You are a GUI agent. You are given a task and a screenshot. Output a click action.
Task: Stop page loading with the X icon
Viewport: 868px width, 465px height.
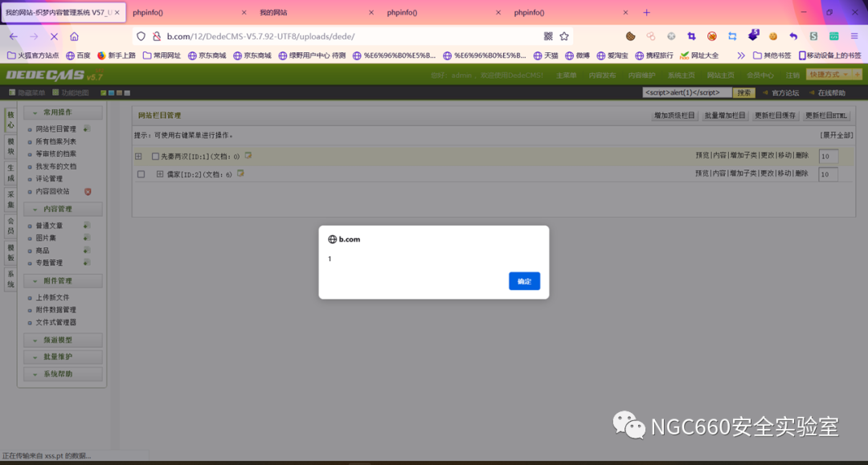tap(55, 36)
